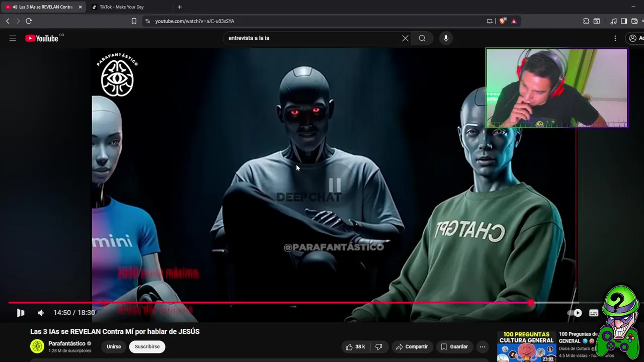Pause the video with the player button

pyautogui.click(x=21, y=313)
